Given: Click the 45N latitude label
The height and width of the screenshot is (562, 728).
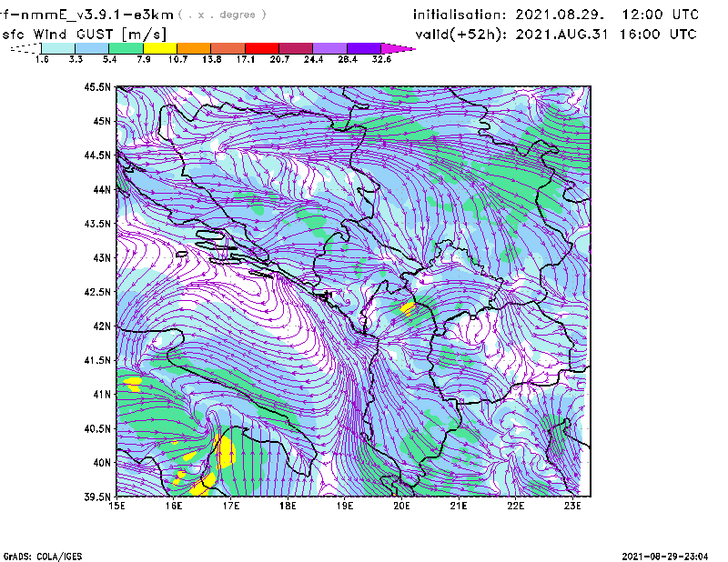Looking at the screenshot, I should click(x=102, y=121).
